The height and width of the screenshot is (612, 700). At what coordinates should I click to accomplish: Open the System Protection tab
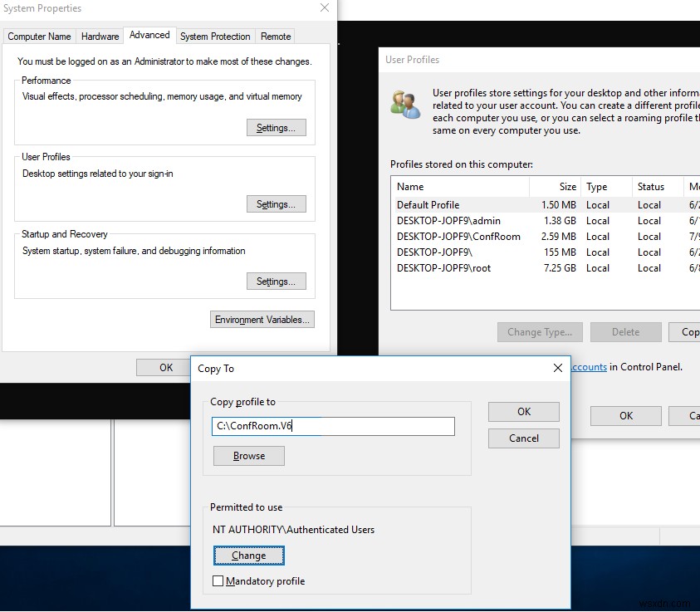coord(215,36)
